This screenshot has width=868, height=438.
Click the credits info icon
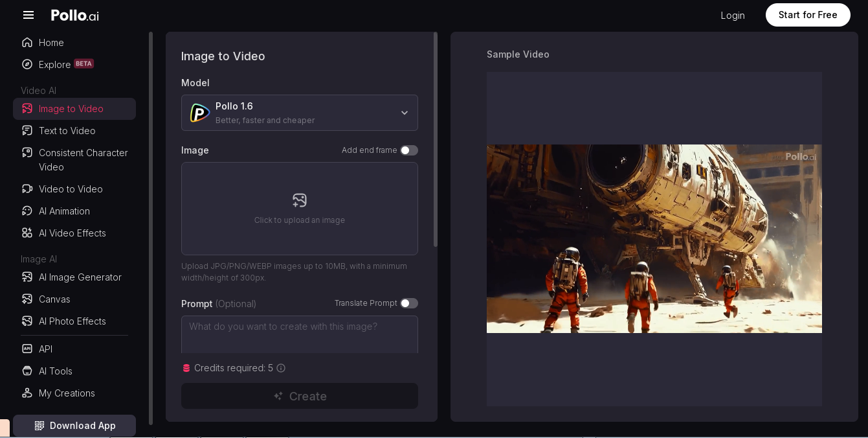coord(281,368)
